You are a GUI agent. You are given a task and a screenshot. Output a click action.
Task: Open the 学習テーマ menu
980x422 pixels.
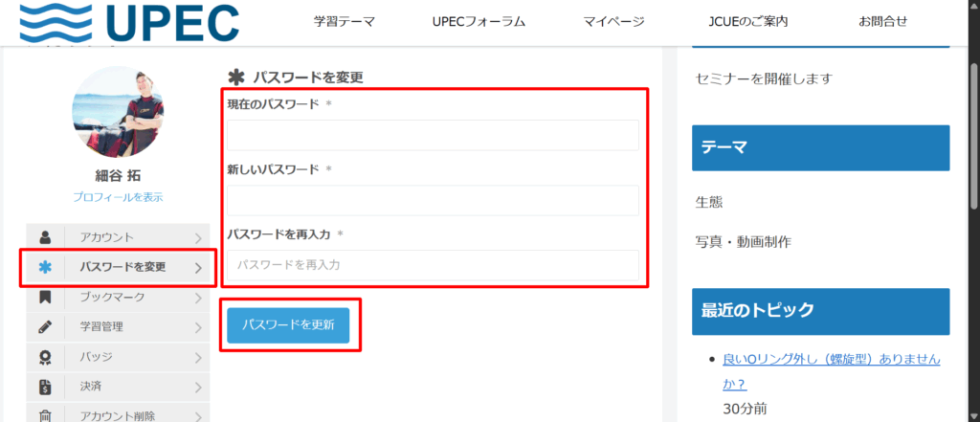tap(345, 22)
